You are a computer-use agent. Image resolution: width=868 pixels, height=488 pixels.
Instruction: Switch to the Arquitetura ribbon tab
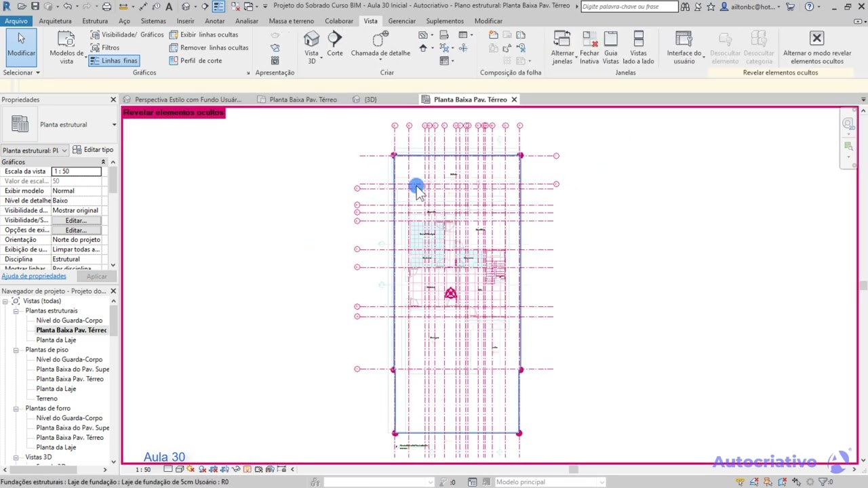(x=55, y=21)
